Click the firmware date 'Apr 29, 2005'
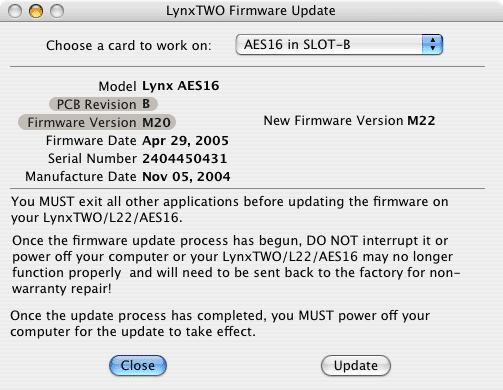The height and width of the screenshot is (390, 503). pos(185,140)
